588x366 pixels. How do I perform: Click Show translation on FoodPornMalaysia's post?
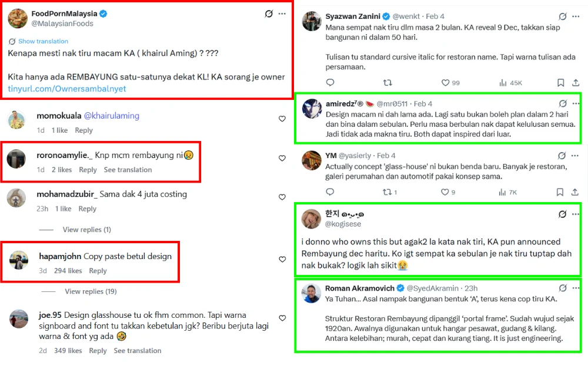[x=43, y=41]
